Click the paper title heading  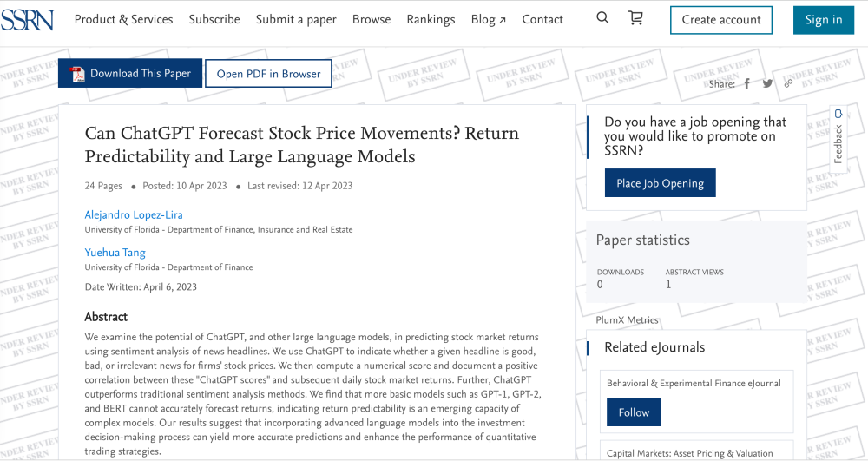302,144
